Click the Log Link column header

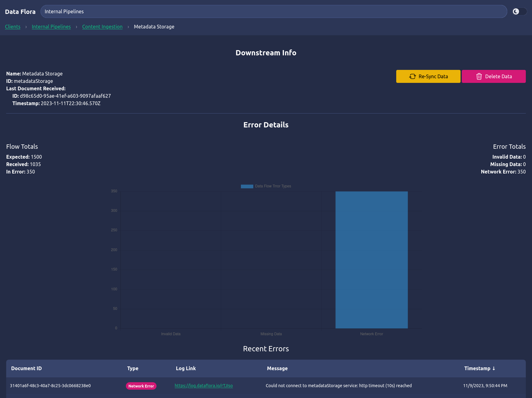pyautogui.click(x=186, y=368)
